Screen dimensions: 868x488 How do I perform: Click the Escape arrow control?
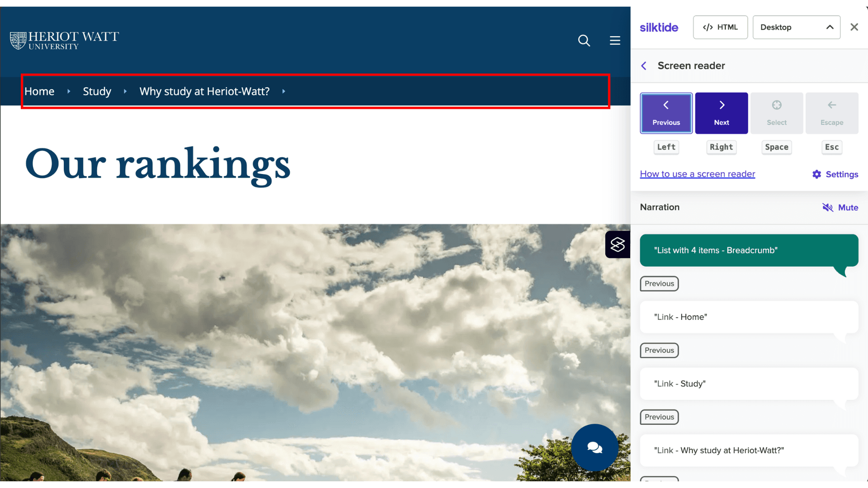point(832,113)
